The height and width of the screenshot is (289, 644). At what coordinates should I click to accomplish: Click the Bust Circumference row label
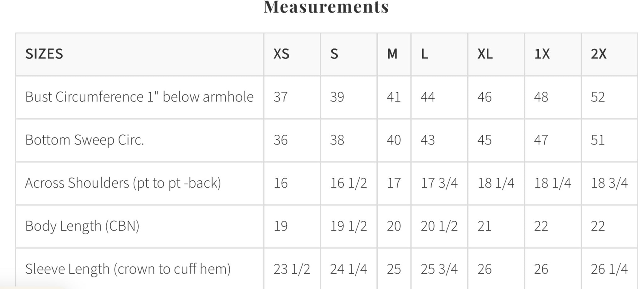click(x=139, y=97)
